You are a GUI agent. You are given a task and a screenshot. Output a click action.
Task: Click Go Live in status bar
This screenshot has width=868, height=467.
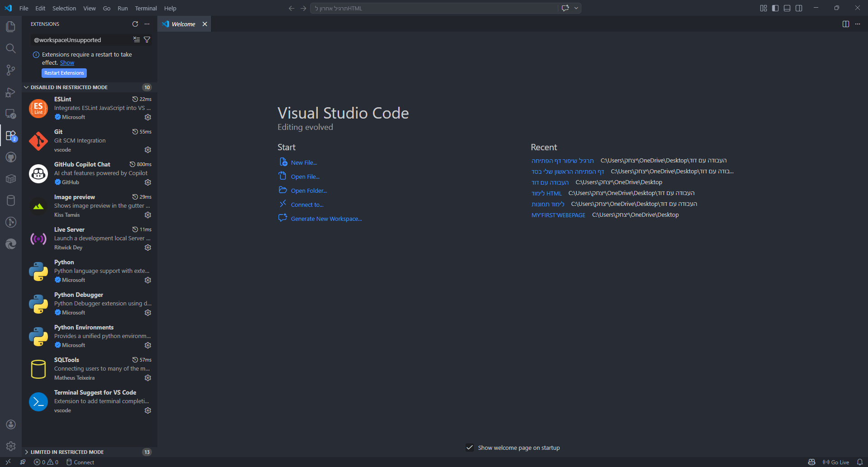coord(836,462)
